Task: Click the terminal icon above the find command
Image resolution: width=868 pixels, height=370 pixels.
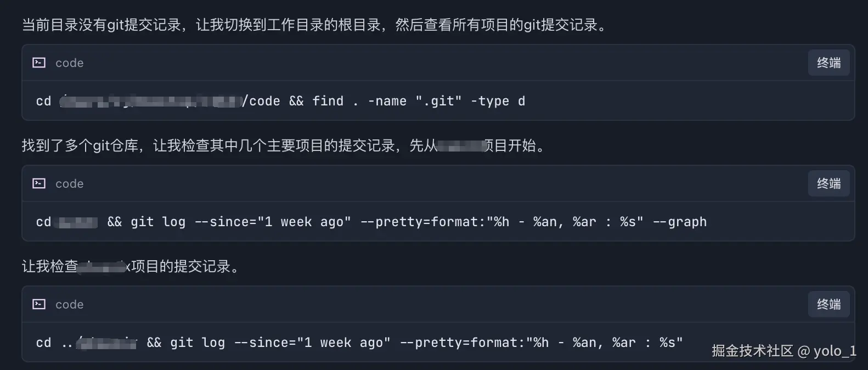Action: (x=39, y=63)
